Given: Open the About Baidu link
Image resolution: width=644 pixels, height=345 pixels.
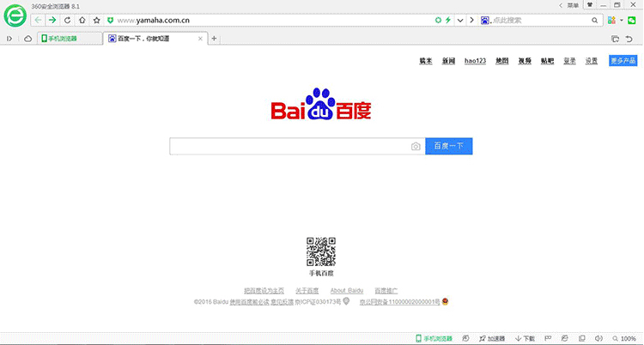Looking at the screenshot, I should point(347,291).
